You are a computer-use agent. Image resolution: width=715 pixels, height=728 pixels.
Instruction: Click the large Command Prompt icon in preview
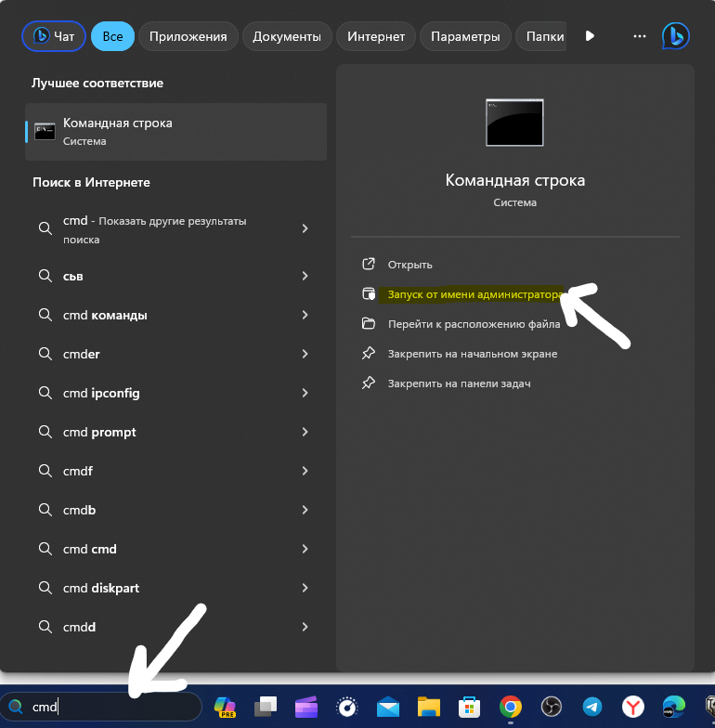pos(514,123)
